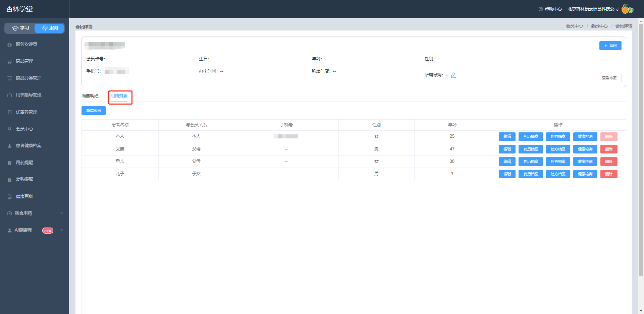
Task: Click the help question-mark icon in header
Action: (x=541, y=9)
